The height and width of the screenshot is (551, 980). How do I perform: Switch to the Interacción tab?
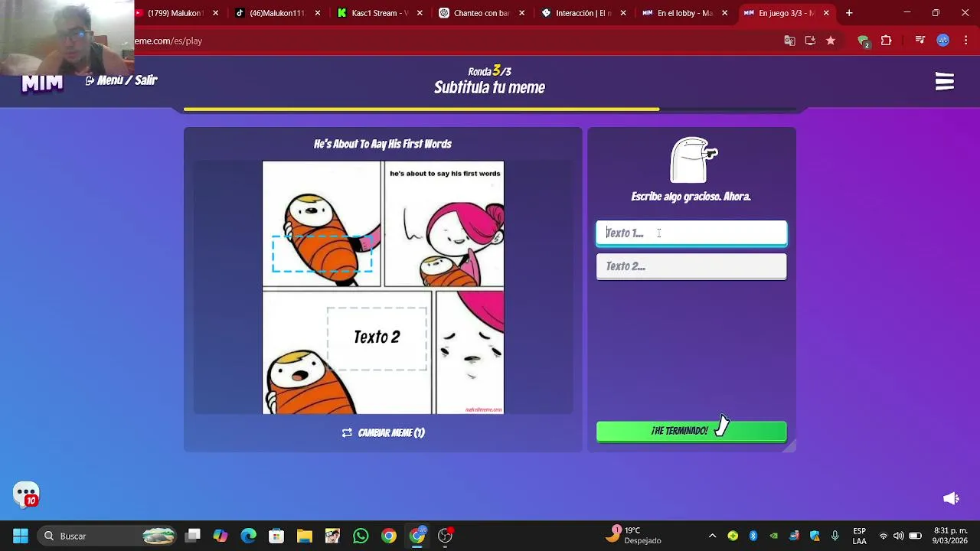(583, 13)
